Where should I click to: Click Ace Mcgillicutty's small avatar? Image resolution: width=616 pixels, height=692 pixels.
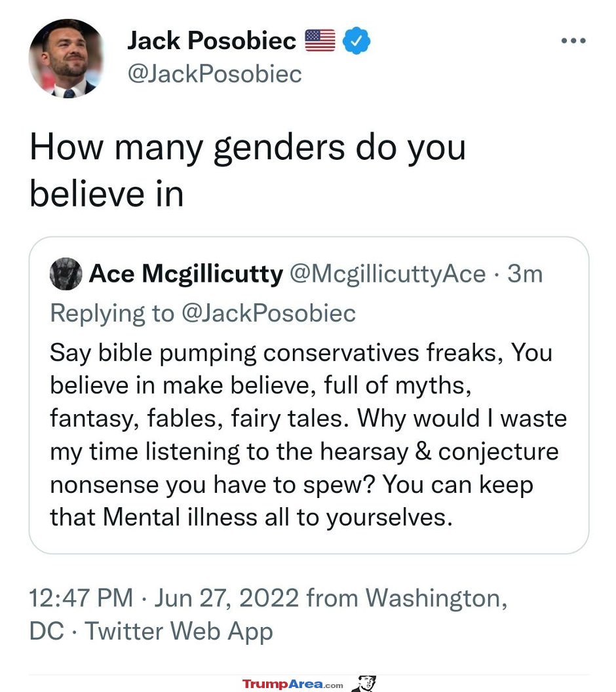click(66, 274)
